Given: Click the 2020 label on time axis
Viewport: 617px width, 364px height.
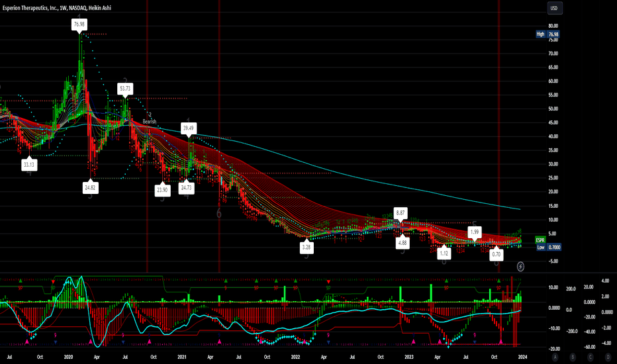Looking at the screenshot, I should [68, 357].
